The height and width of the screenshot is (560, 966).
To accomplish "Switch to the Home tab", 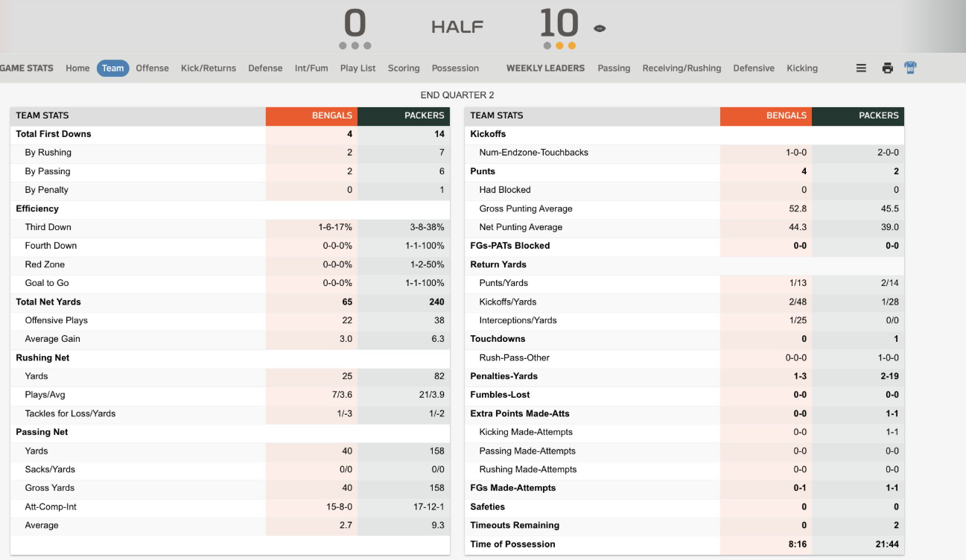I will pyautogui.click(x=77, y=68).
